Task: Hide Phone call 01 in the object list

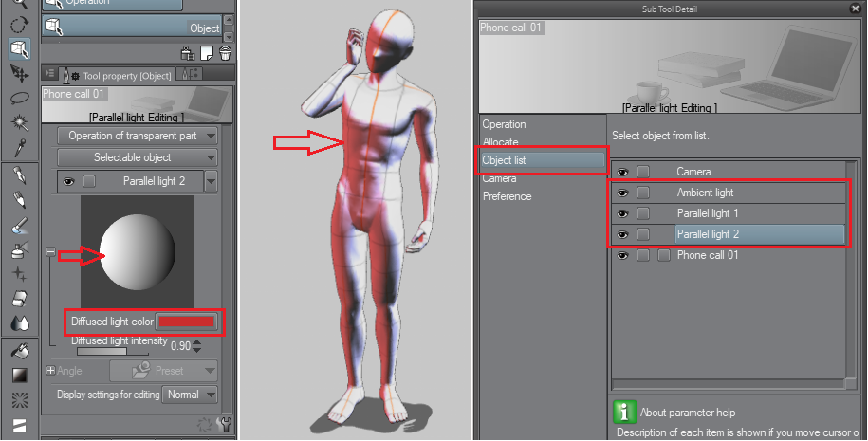Action: pos(622,256)
